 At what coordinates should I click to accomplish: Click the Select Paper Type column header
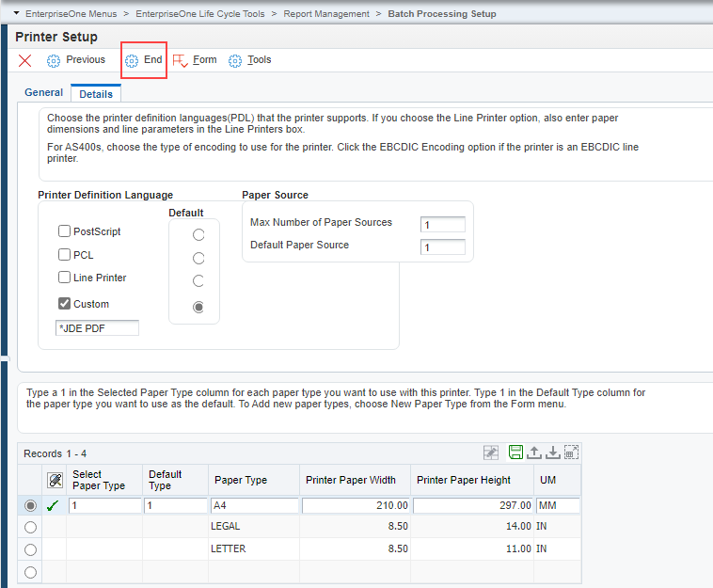[104, 480]
